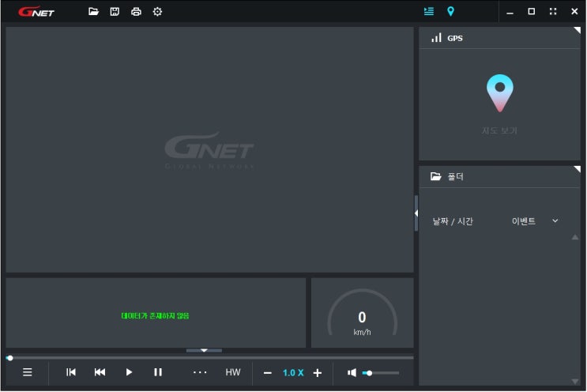Collapse the sensor graph panel handle

[204, 350]
